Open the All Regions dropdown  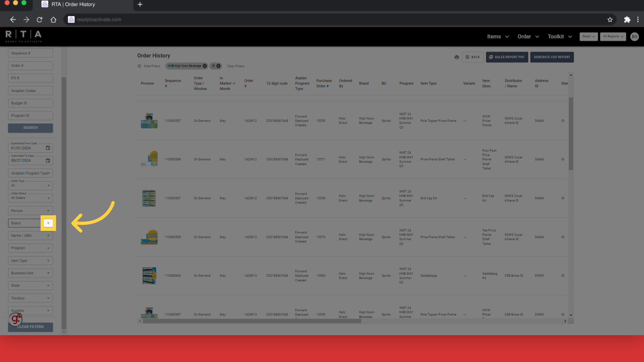tap(613, 37)
